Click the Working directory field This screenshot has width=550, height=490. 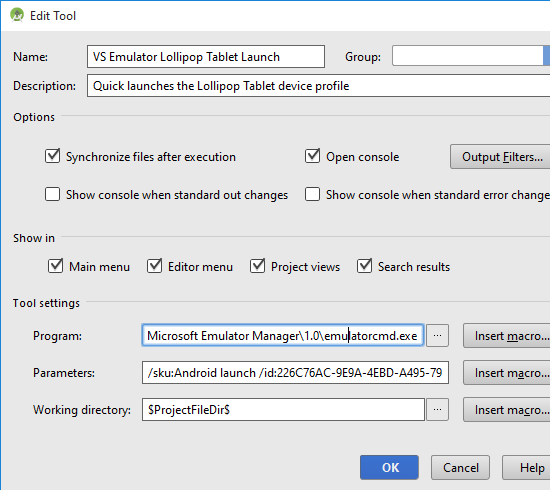tap(283, 409)
